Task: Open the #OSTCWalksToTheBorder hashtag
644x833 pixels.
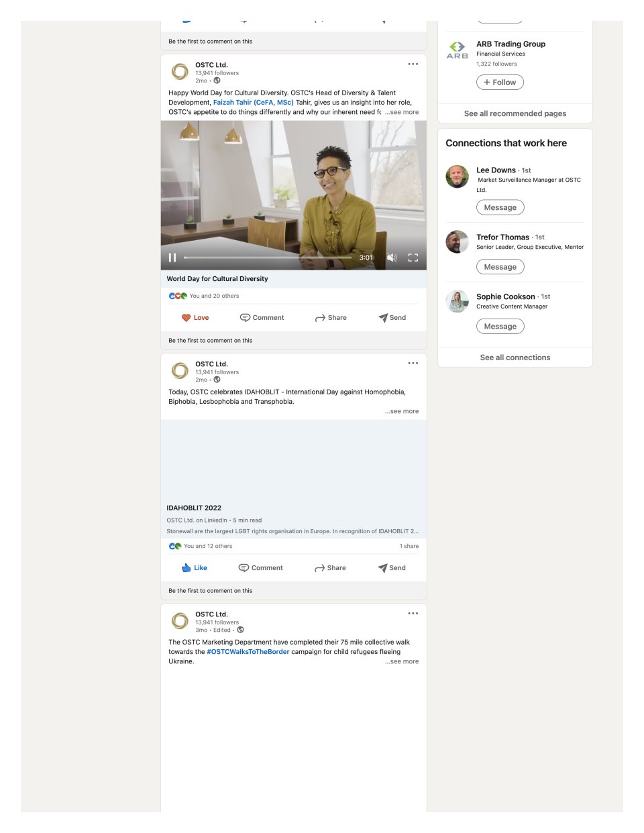Action: [x=248, y=652]
